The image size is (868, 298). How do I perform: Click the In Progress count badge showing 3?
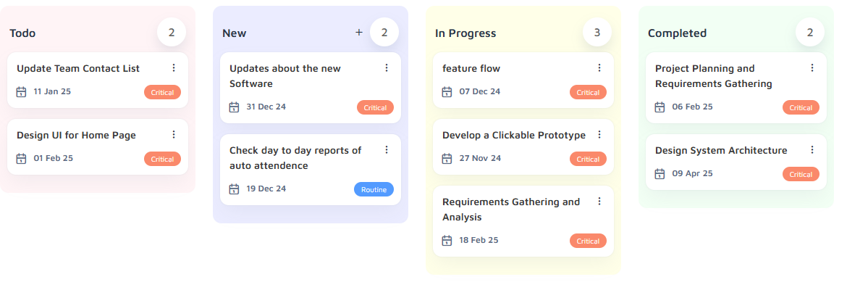point(597,32)
